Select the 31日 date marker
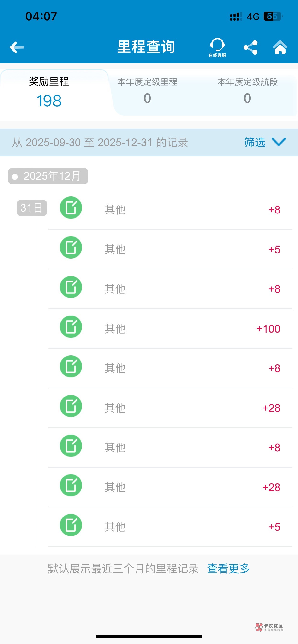Screen dimensions: 298x644 (x=32, y=208)
